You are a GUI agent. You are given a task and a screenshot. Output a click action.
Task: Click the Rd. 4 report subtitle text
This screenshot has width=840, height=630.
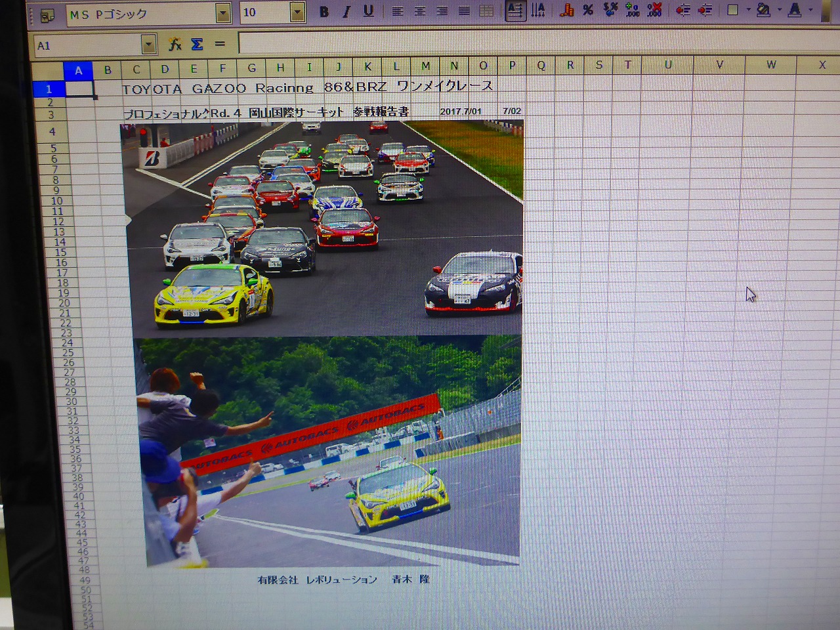click(x=266, y=113)
